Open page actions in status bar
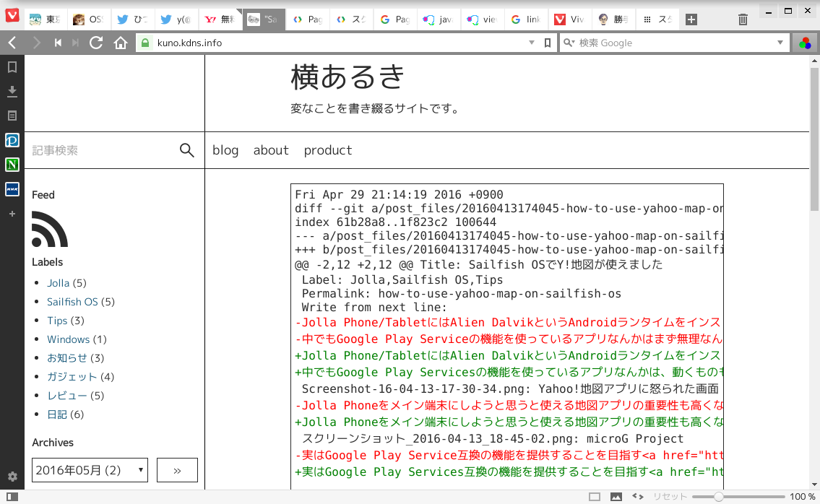 (637, 497)
